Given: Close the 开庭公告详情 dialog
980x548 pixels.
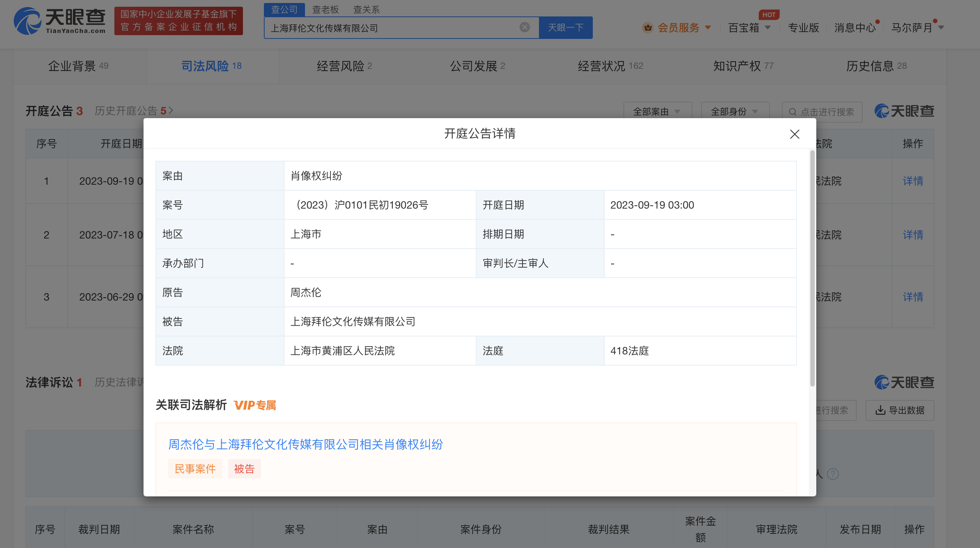Looking at the screenshot, I should pos(794,134).
